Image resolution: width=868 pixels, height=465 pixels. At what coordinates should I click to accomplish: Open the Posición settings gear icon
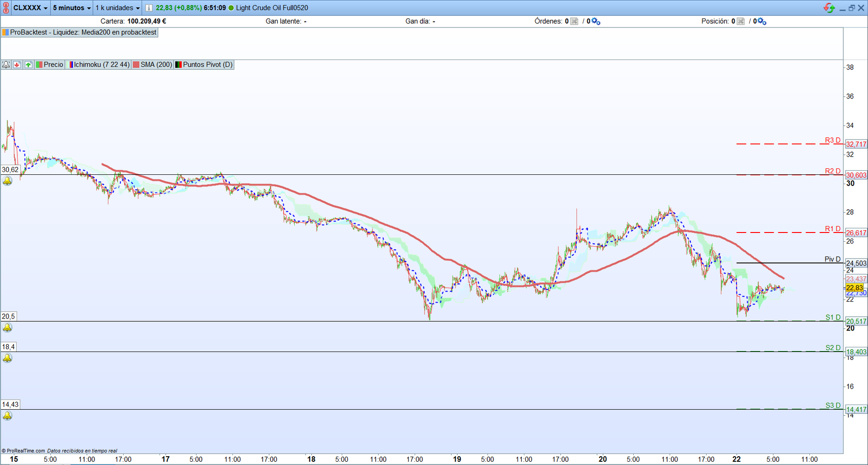click(762, 21)
